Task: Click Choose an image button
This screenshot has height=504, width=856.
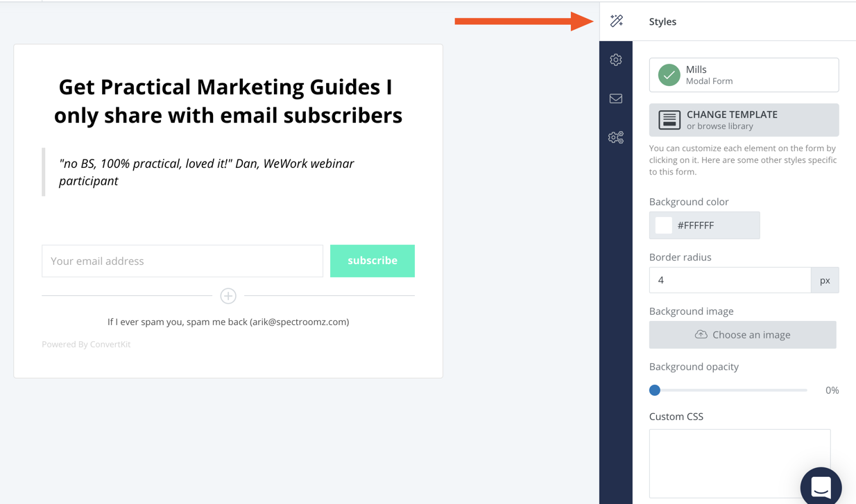Action: [x=742, y=335]
